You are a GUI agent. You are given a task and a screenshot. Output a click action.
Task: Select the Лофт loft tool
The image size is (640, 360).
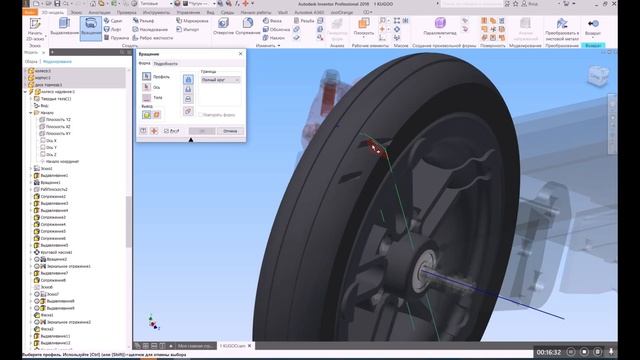[113, 29]
